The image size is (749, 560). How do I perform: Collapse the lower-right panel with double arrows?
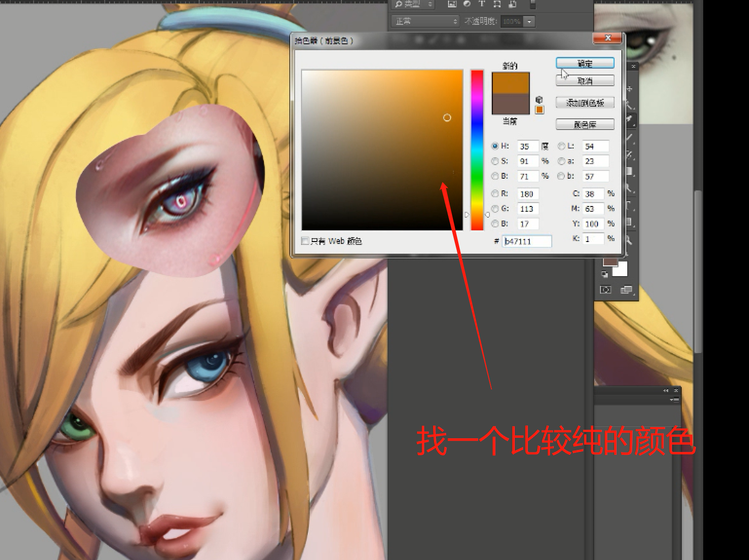point(666,391)
